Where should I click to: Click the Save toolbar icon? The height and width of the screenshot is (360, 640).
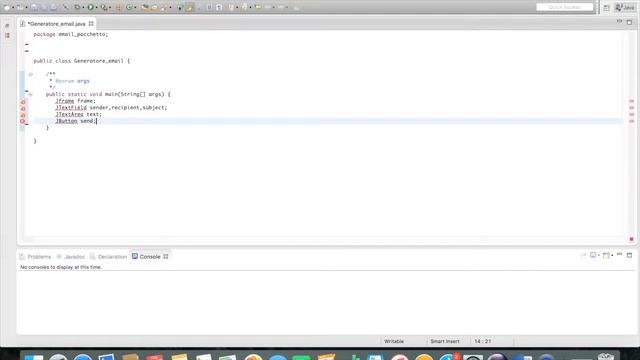tap(34, 7)
